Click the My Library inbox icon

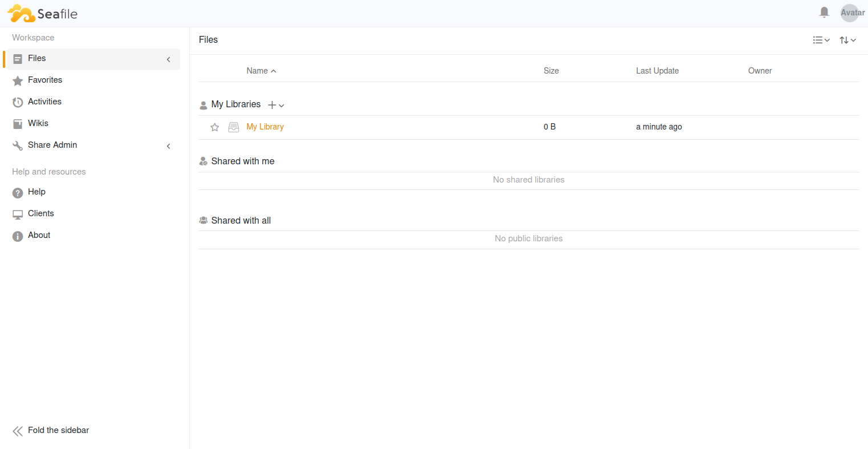234,127
